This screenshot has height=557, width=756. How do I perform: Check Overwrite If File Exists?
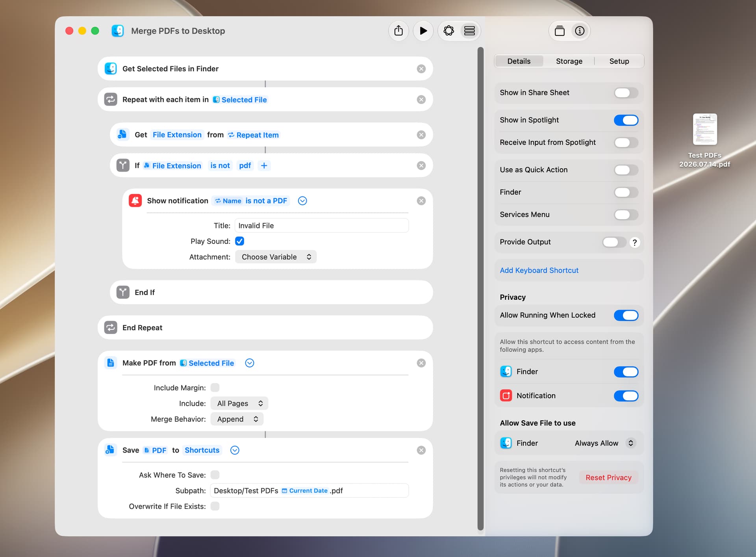[215, 506]
